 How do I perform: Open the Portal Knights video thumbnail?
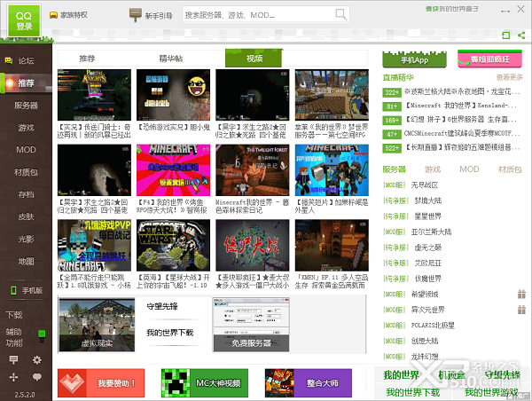[x=94, y=95]
